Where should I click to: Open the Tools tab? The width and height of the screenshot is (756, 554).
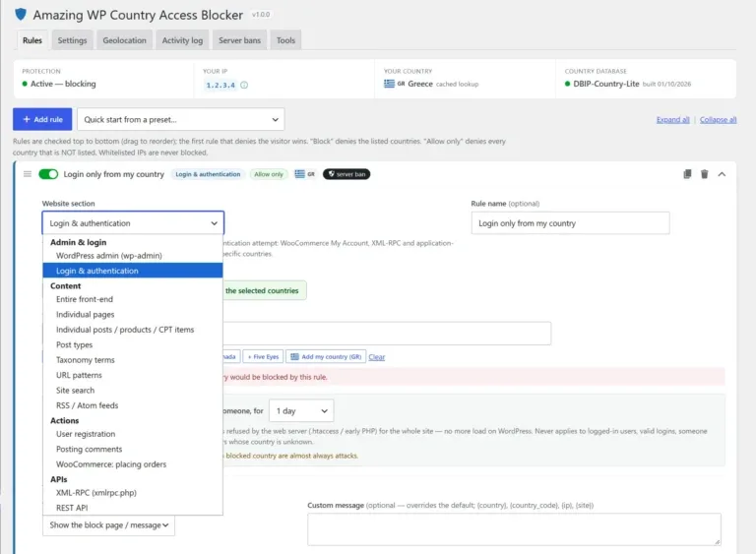[285, 40]
